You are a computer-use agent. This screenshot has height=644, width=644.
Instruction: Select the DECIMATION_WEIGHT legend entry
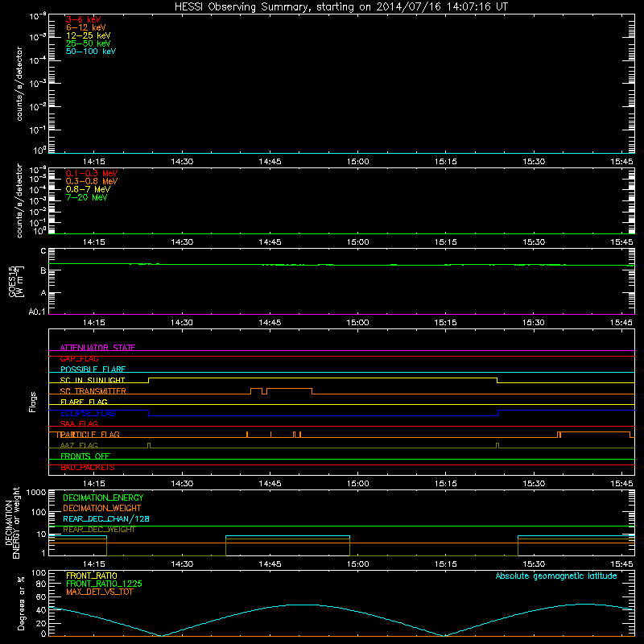102,508
